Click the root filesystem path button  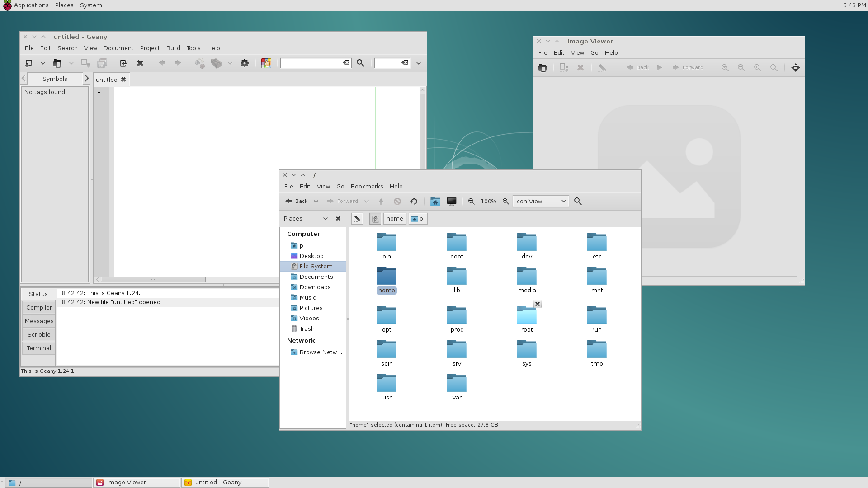(x=375, y=219)
